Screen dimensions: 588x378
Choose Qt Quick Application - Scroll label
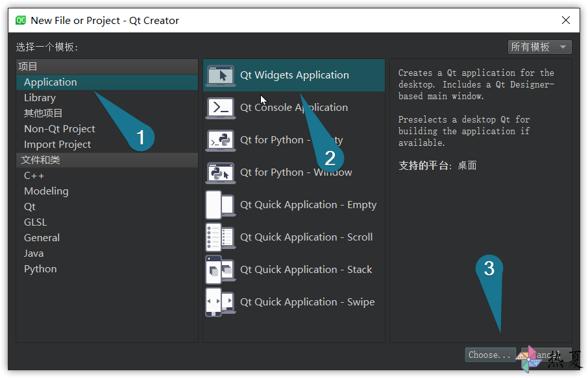[x=306, y=237]
